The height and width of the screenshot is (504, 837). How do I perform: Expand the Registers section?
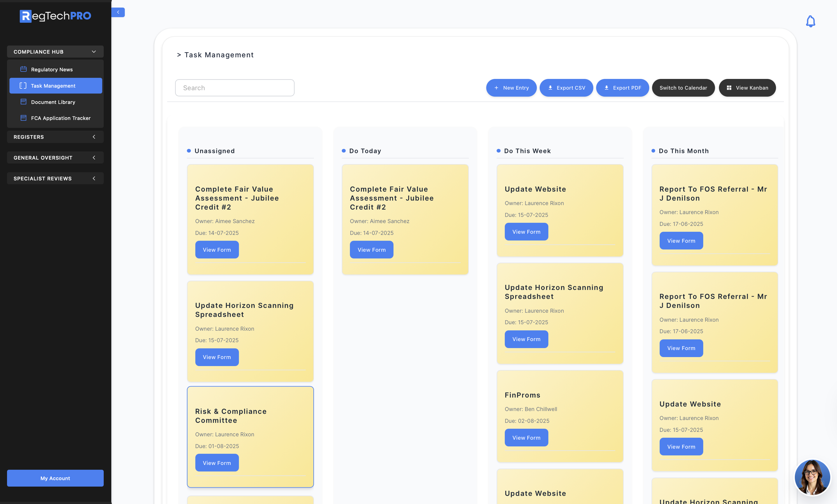coord(55,137)
